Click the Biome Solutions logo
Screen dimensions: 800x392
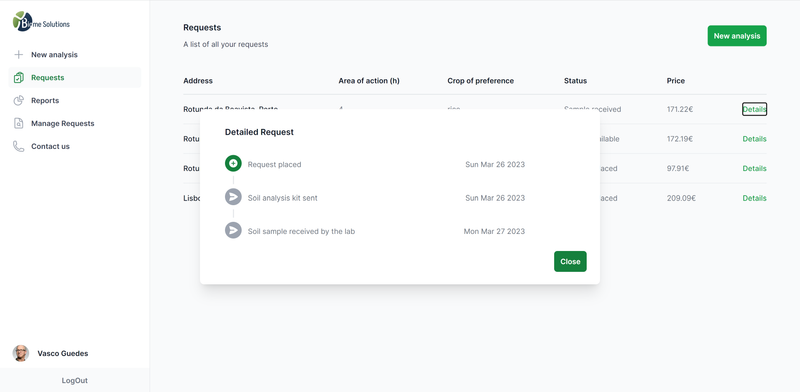tap(41, 21)
